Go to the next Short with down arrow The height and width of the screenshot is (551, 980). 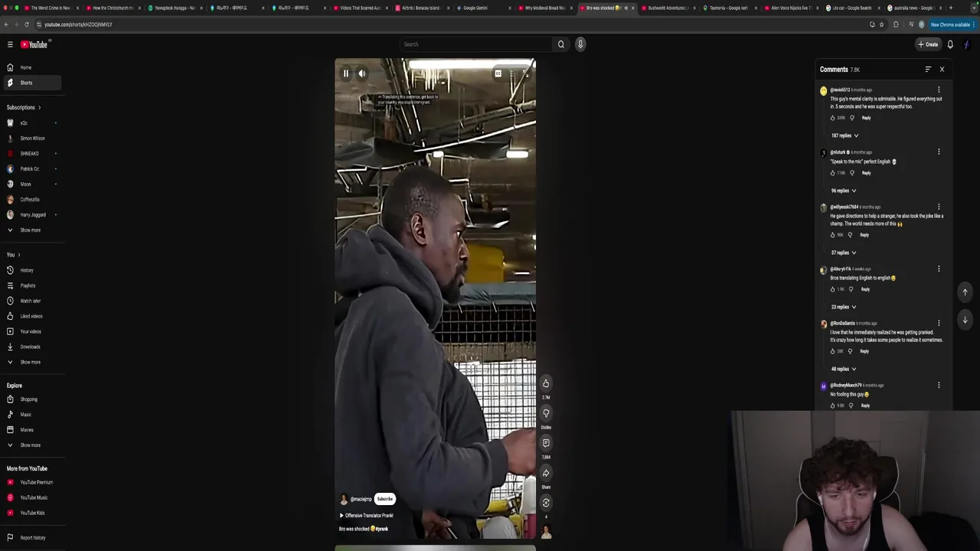pyautogui.click(x=965, y=320)
